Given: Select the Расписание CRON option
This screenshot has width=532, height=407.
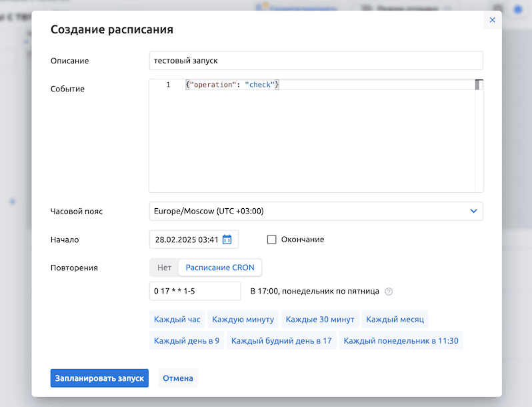Looking at the screenshot, I should (x=220, y=268).
